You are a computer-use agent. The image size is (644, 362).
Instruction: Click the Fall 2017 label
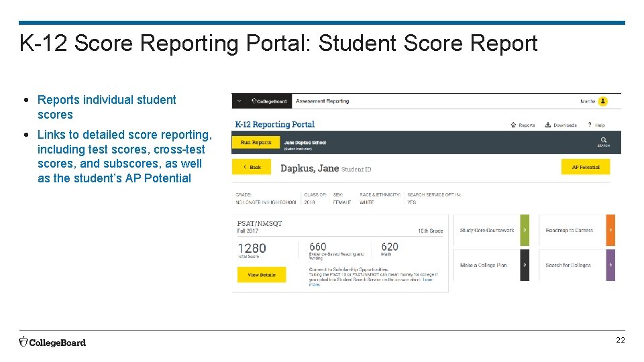(x=248, y=231)
